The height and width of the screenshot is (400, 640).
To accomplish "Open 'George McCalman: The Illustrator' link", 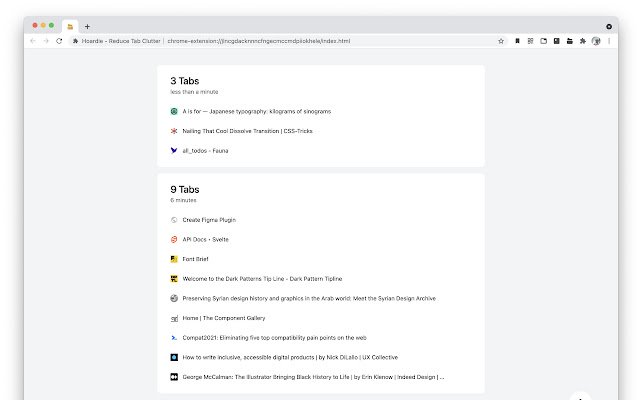I will pos(313,377).
